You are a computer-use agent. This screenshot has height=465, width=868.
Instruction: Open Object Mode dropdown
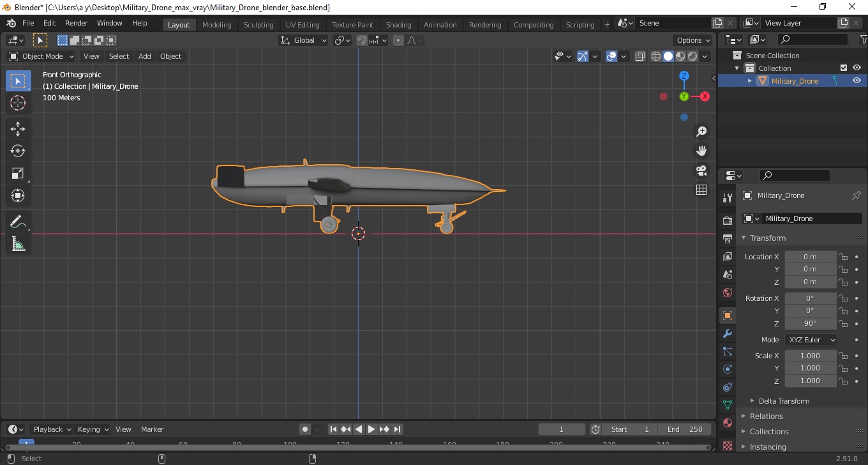pyautogui.click(x=41, y=56)
